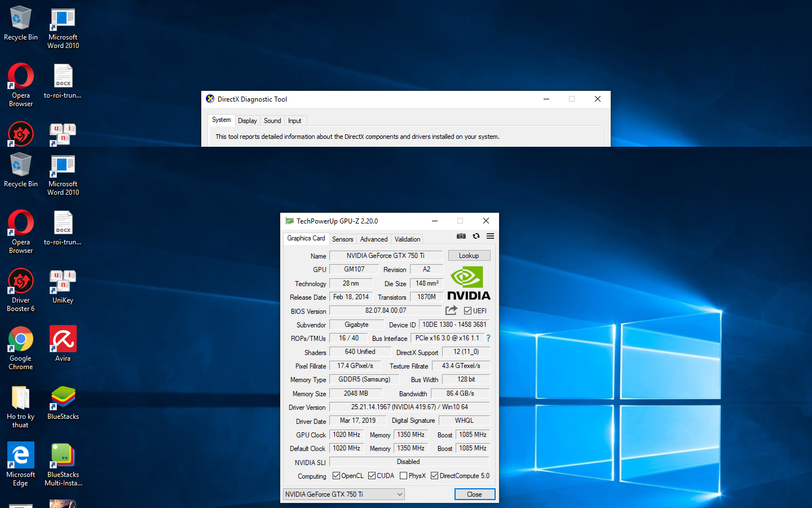This screenshot has width=812, height=508.
Task: Launch the BlueStacks desktop shortcut
Action: [x=63, y=403]
